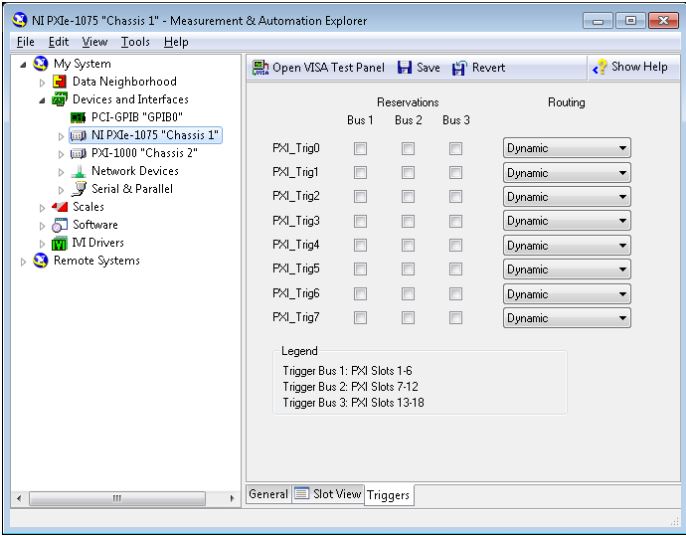Click the tree scrollbar right arrow
The image size is (686, 536).
click(232, 498)
